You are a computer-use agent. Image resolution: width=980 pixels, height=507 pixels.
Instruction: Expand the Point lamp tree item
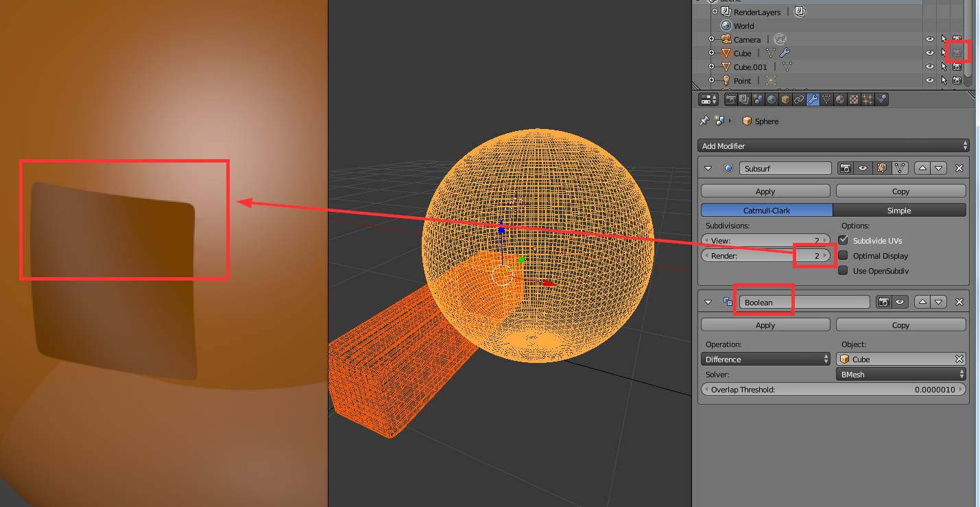coord(711,80)
